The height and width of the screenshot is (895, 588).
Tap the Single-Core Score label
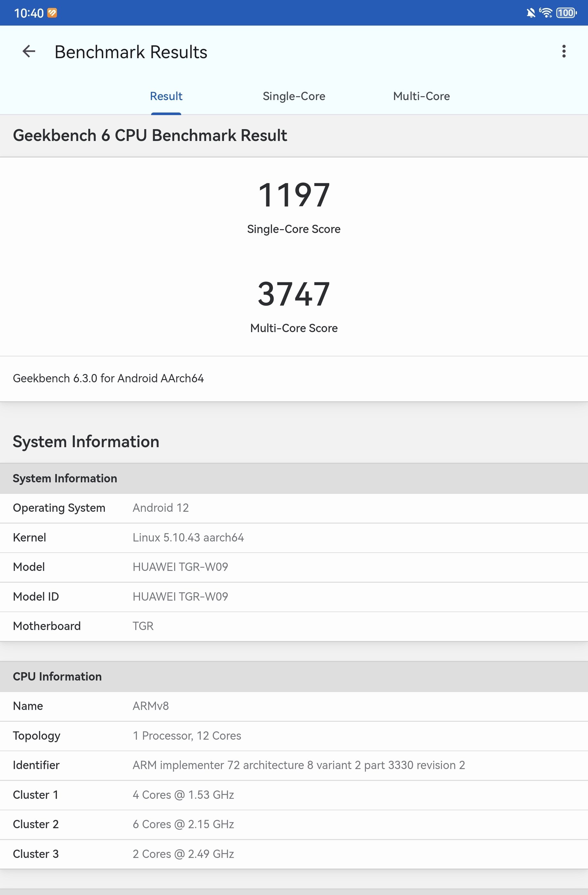tap(294, 229)
